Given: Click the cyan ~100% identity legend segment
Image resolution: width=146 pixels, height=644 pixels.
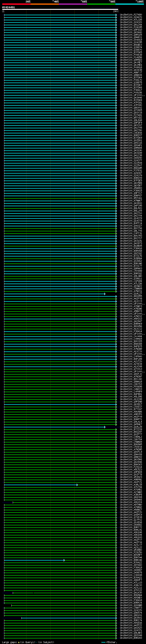Looking at the screenshot, I should coord(130,4).
